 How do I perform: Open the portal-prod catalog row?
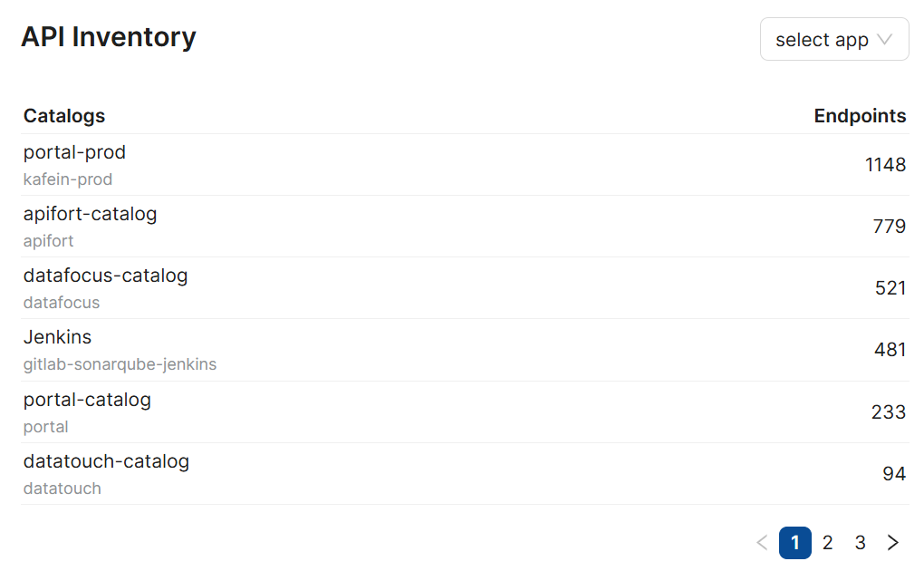[x=74, y=152]
